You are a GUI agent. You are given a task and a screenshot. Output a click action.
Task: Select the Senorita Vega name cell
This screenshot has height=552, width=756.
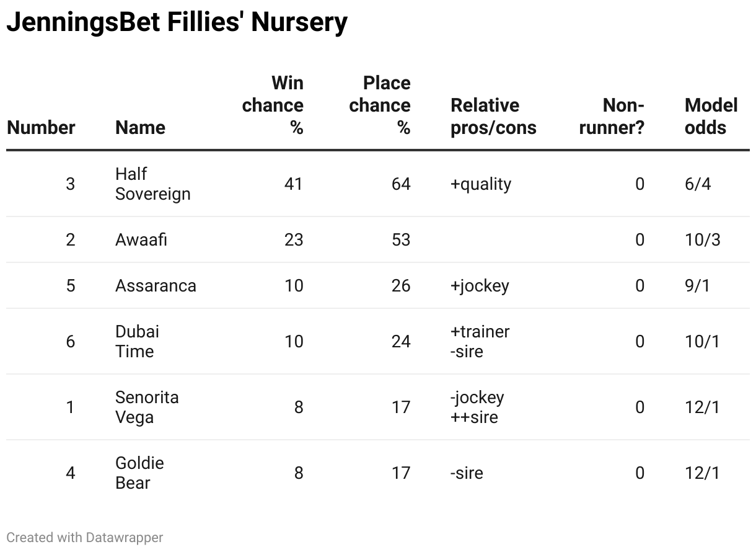click(x=147, y=407)
